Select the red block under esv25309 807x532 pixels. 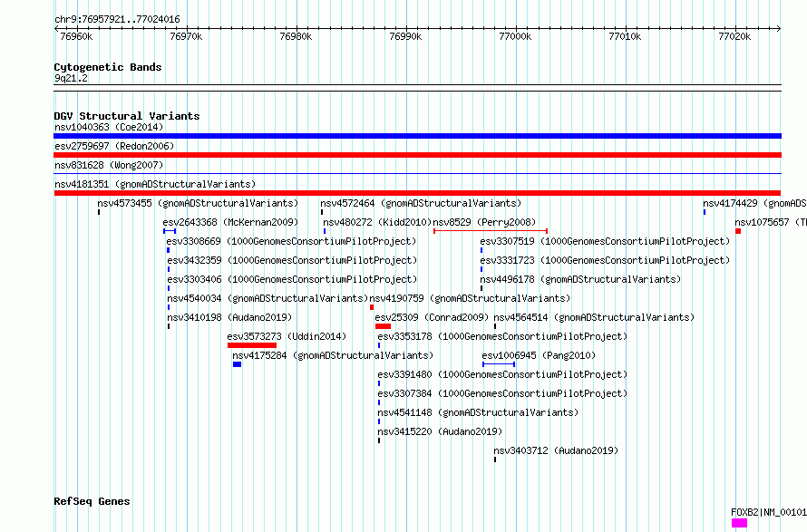[383, 326]
